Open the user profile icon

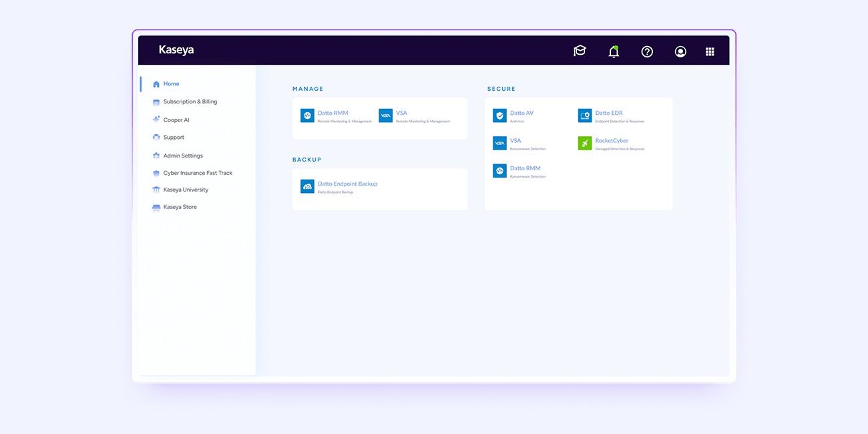[680, 51]
